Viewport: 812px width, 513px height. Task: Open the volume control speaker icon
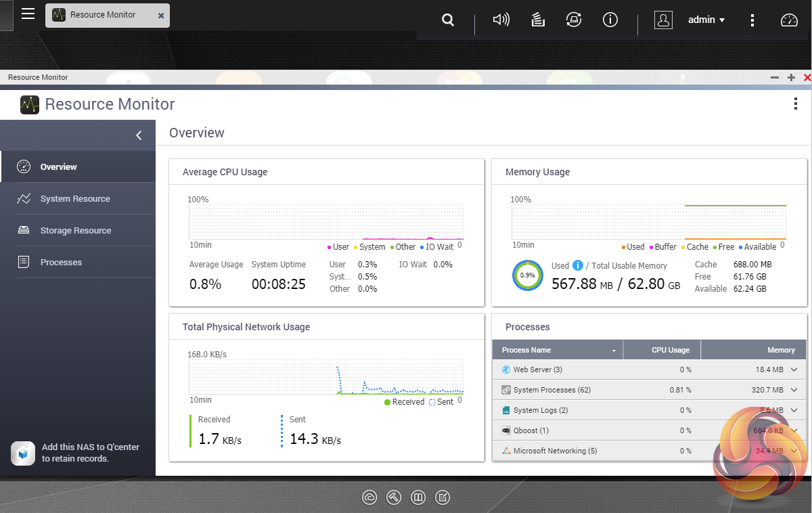point(501,20)
